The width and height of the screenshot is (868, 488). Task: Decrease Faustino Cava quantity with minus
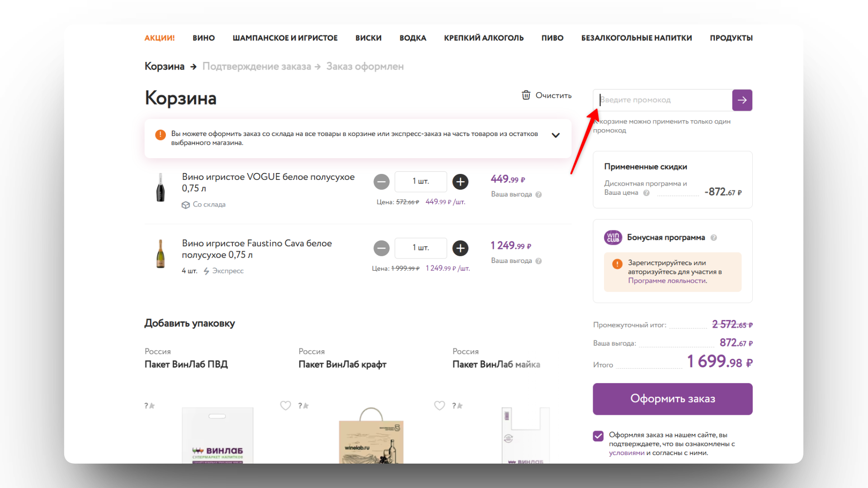point(382,248)
